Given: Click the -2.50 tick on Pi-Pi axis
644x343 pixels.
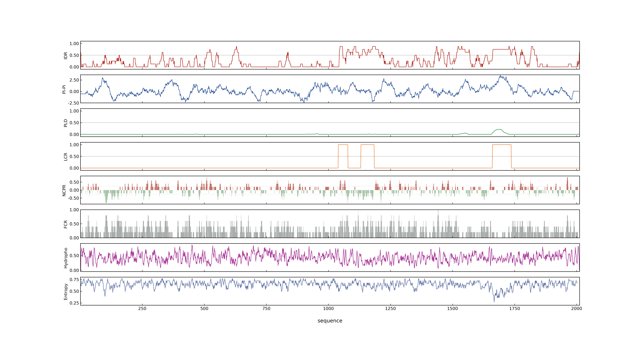Looking at the screenshot, I should (x=73, y=103).
